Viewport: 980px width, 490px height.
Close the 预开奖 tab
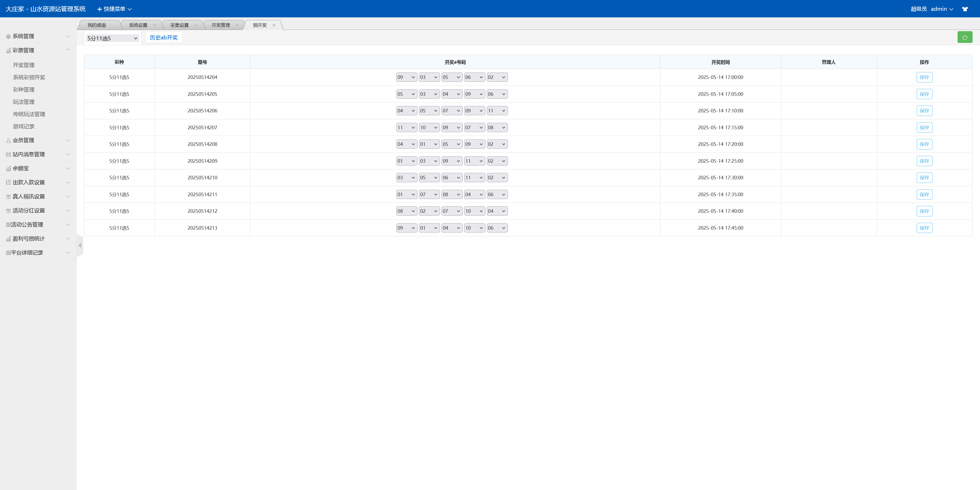pyautogui.click(x=274, y=25)
